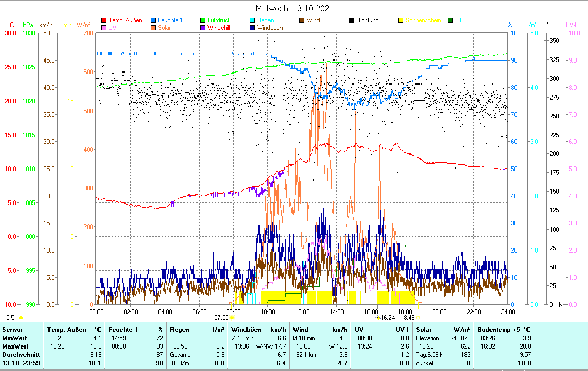Click the cyan Regen legend square
588x371 pixels.
coord(253,21)
